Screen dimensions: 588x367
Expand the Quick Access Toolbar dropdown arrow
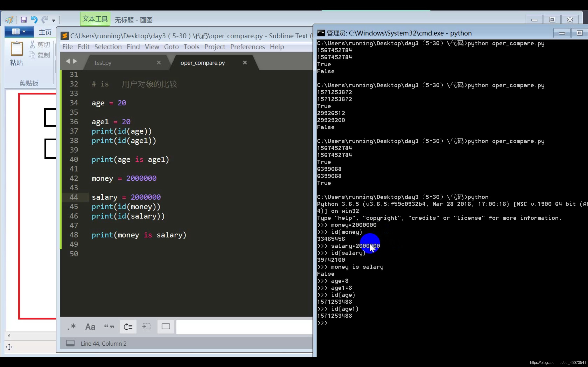[54, 20]
